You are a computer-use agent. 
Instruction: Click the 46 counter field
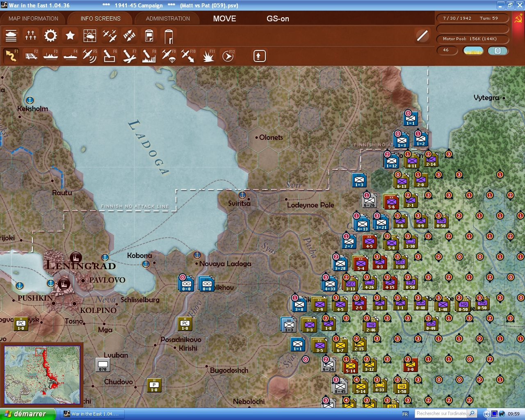click(447, 50)
